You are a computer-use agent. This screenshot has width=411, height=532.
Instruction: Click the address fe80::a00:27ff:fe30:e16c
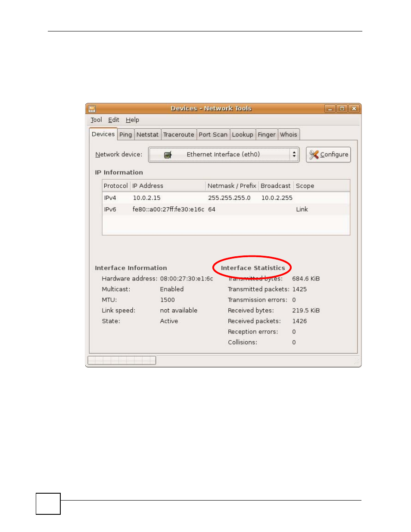click(168, 209)
